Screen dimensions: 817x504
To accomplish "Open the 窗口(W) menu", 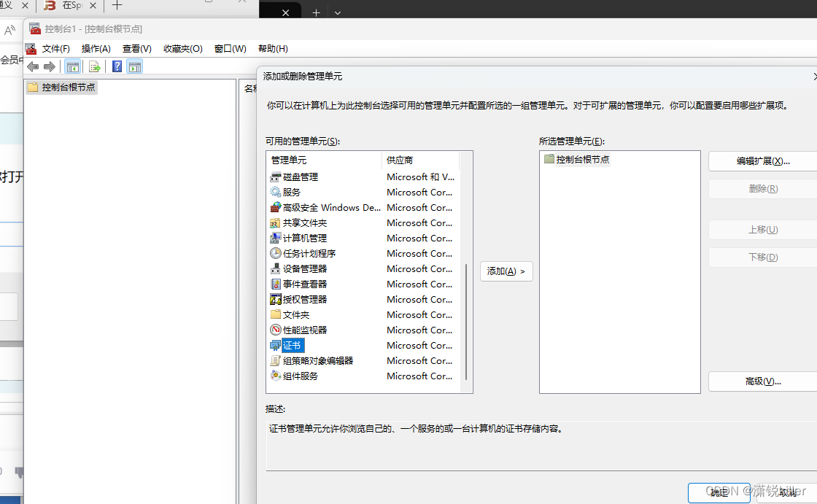I will pos(230,48).
